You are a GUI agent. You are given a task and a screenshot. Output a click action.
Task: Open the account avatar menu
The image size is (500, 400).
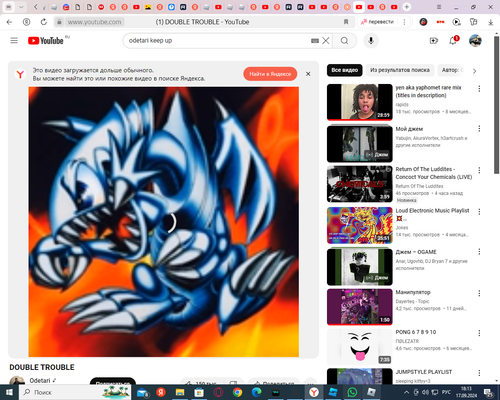point(475,41)
